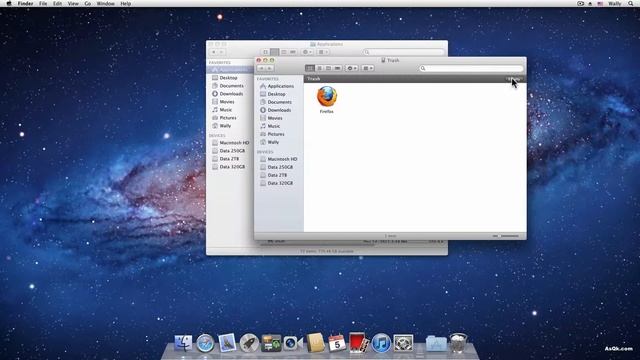Open the Go menu

(87, 3)
